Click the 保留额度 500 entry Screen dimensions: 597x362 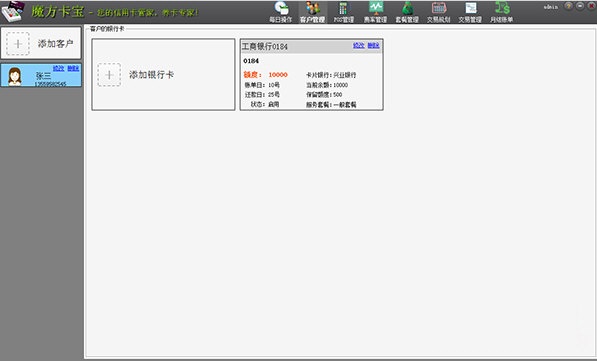(324, 94)
